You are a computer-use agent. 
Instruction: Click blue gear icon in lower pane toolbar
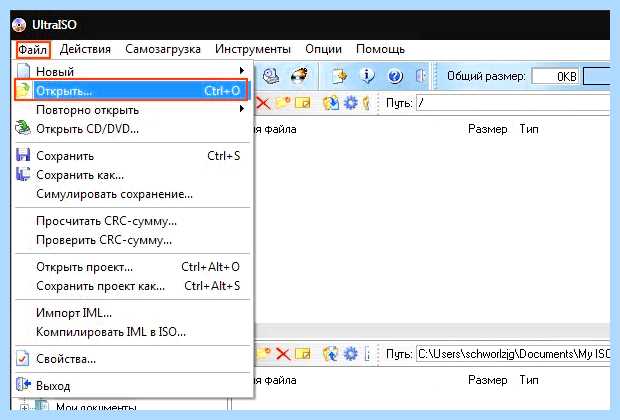[350, 354]
